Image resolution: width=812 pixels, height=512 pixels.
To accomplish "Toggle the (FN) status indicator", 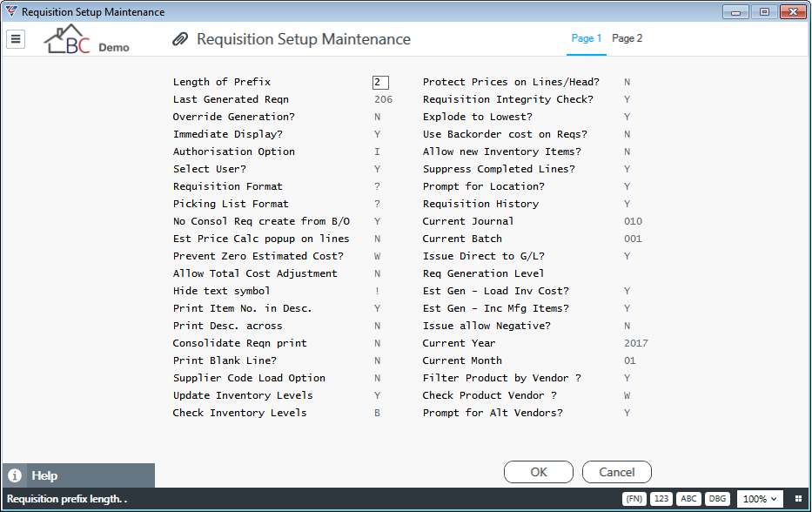I will pos(634,499).
